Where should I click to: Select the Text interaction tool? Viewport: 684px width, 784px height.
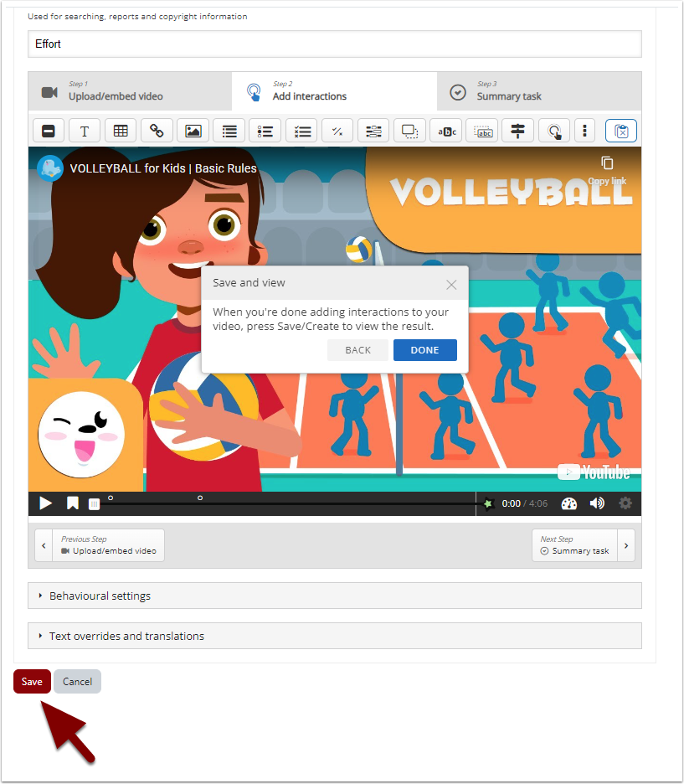(85, 131)
